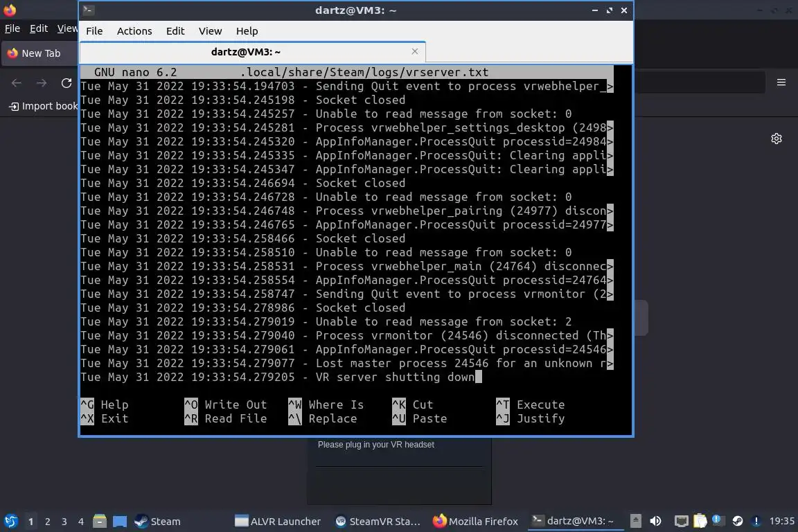Screen dimensions: 798x532
Task: Click the nano ^W Where Is shortcut
Action: (x=326, y=405)
